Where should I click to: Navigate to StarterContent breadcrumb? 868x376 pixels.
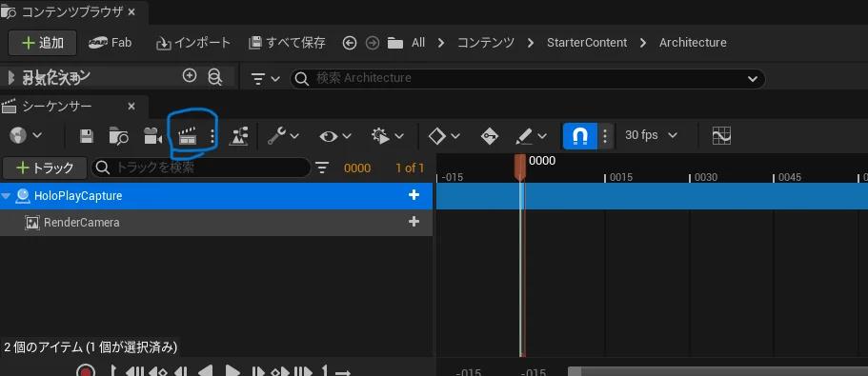[587, 43]
